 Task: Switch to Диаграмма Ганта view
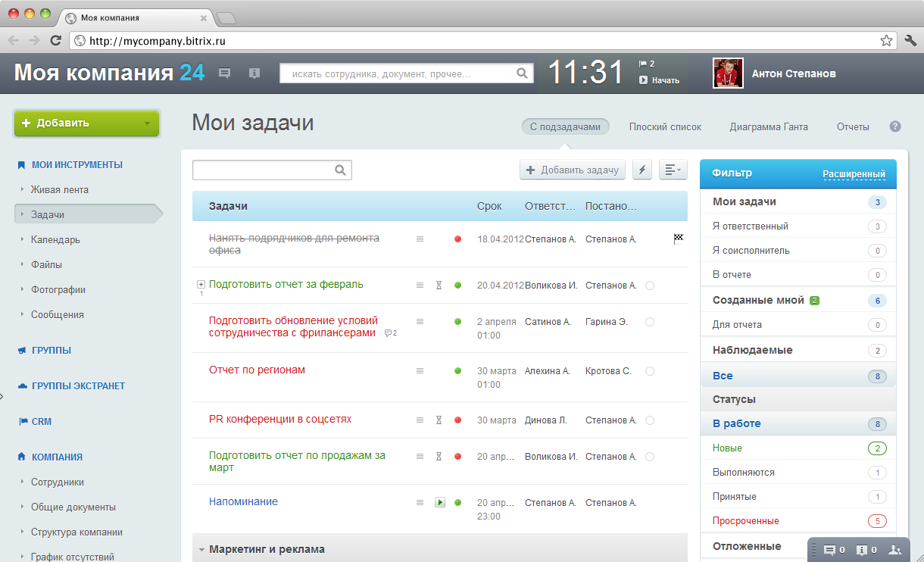(769, 127)
